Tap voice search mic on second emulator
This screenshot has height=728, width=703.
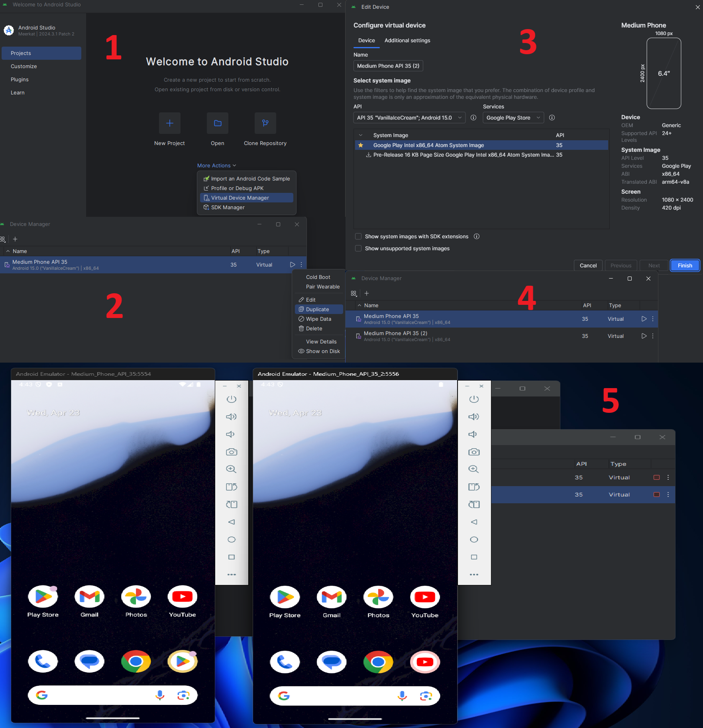(x=402, y=696)
